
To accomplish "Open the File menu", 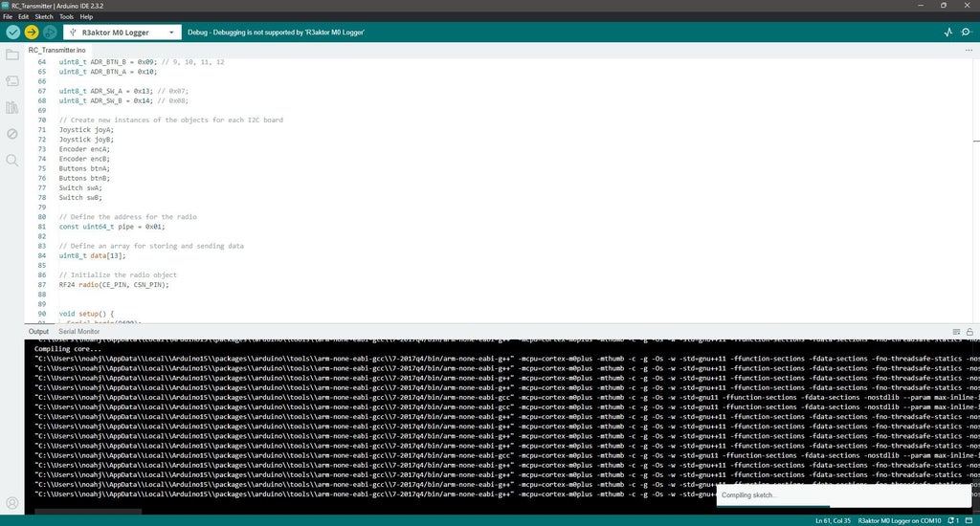I will (8, 17).
